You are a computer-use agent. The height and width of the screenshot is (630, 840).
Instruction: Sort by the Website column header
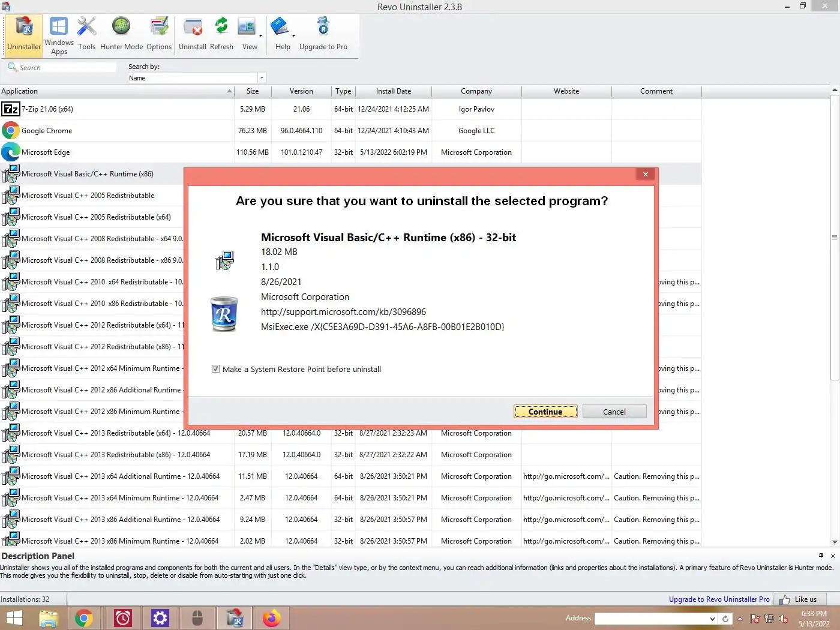point(566,91)
